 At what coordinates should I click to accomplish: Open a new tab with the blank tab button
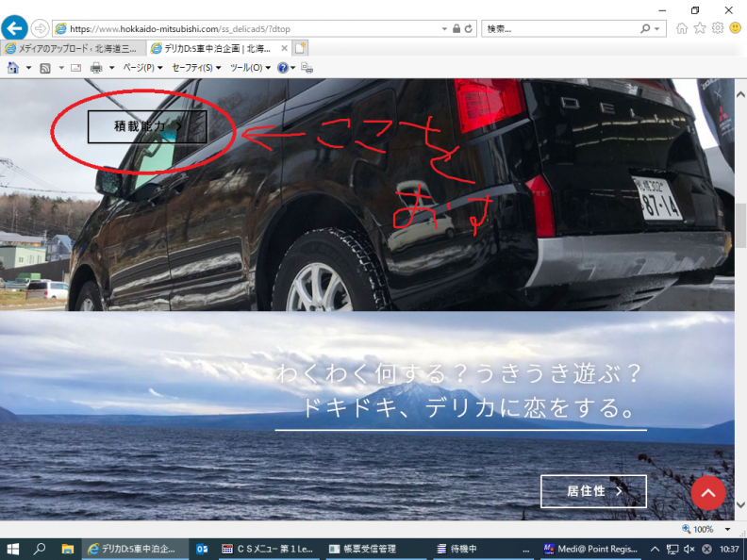(300, 48)
